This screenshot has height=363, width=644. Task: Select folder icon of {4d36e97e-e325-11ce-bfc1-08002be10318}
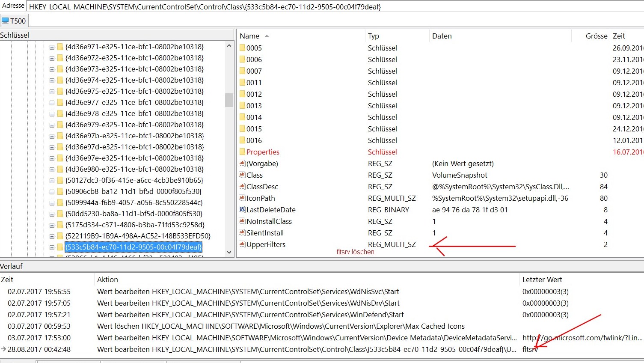[x=60, y=158]
